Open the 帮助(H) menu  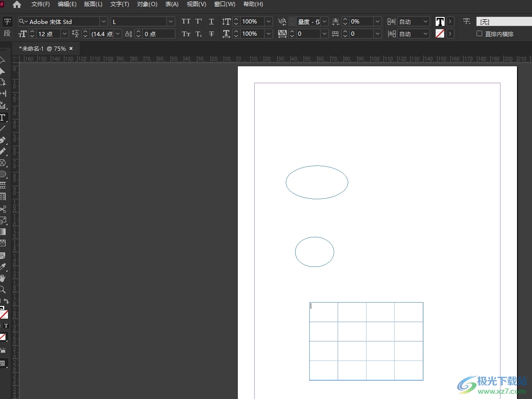[x=253, y=4]
